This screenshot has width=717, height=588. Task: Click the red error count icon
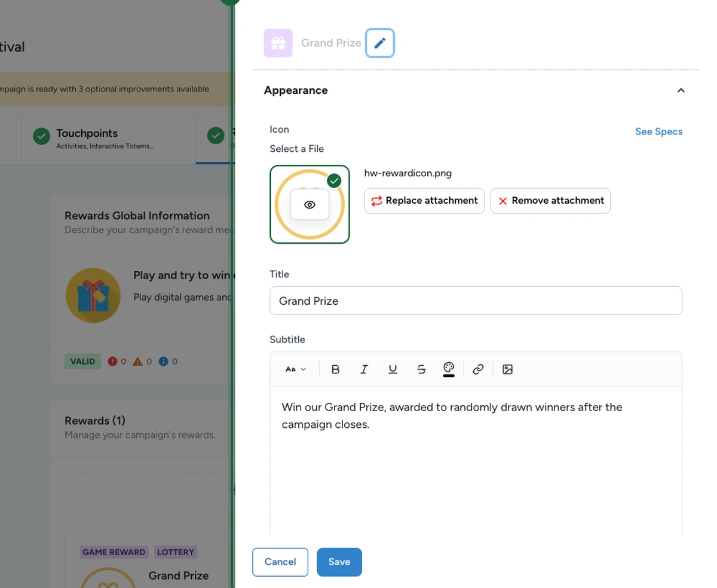click(112, 362)
